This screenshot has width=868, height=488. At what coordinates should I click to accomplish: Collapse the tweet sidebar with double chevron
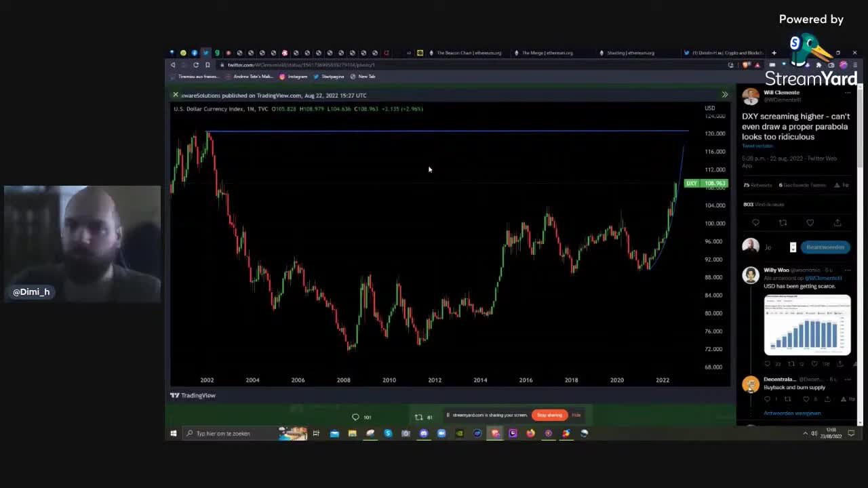(x=725, y=95)
